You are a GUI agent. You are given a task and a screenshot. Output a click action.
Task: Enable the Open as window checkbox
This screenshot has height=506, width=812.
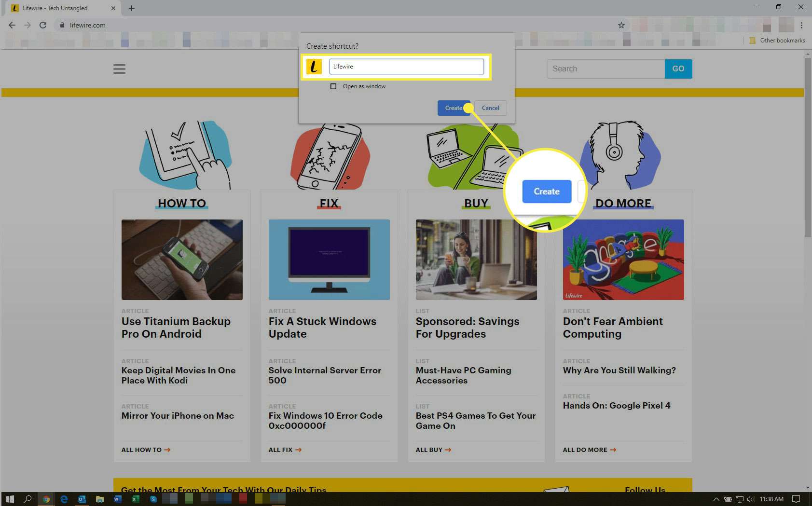point(333,86)
